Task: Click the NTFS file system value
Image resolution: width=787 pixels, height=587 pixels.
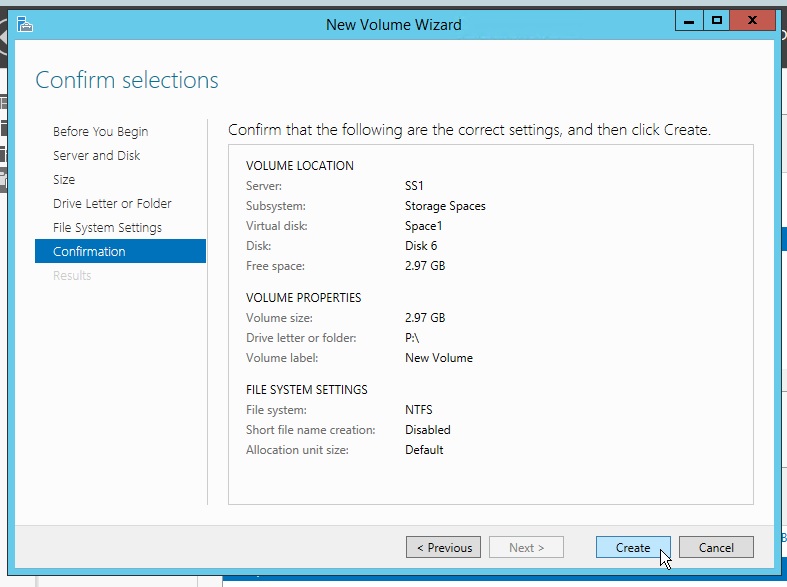Action: 418,409
